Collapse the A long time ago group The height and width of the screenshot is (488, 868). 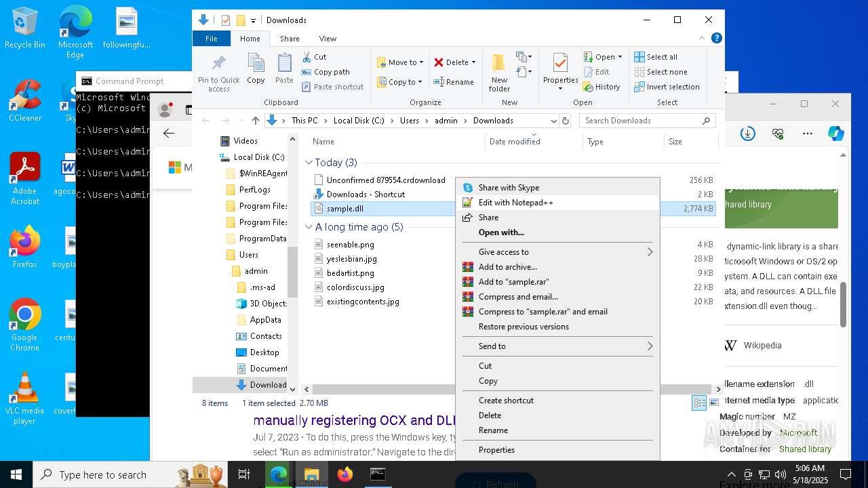[309, 227]
